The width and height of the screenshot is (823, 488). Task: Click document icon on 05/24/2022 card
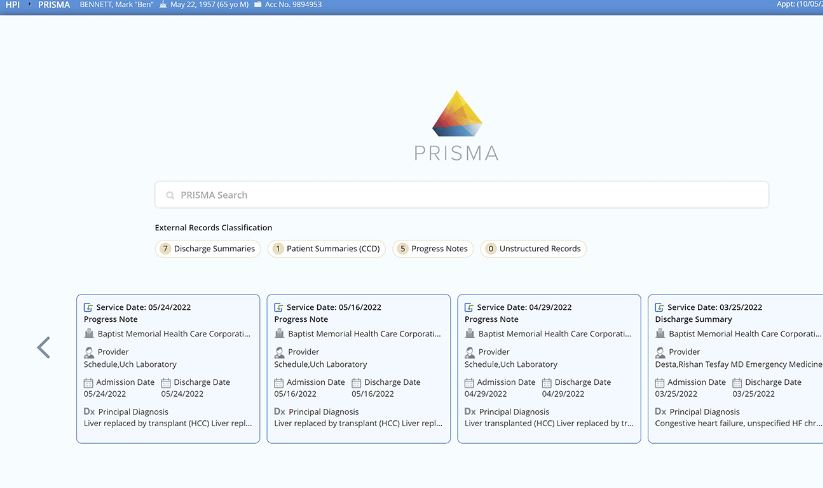tap(88, 307)
